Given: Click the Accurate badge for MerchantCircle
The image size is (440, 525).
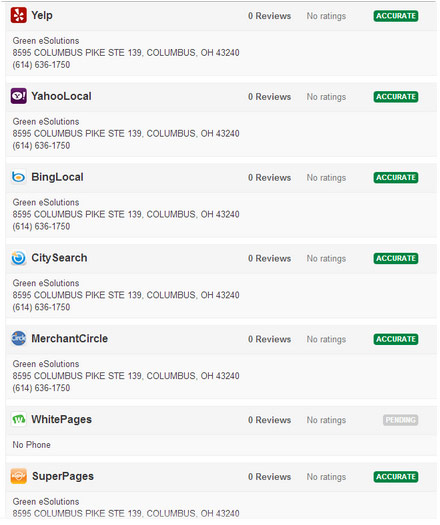Looking at the screenshot, I should [396, 339].
